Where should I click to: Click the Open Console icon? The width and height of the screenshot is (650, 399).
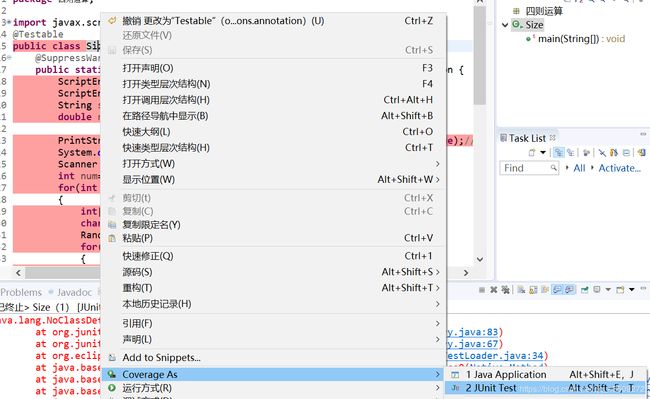[x=620, y=290]
